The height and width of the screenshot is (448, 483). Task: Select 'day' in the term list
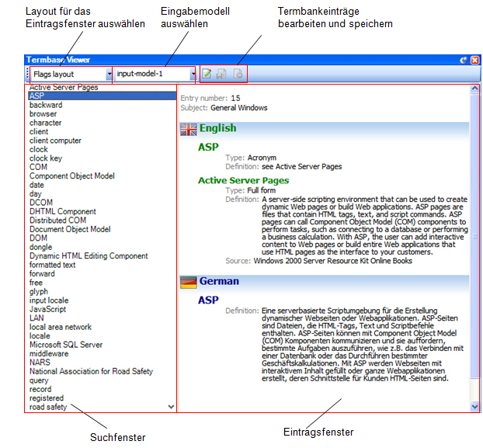point(36,194)
